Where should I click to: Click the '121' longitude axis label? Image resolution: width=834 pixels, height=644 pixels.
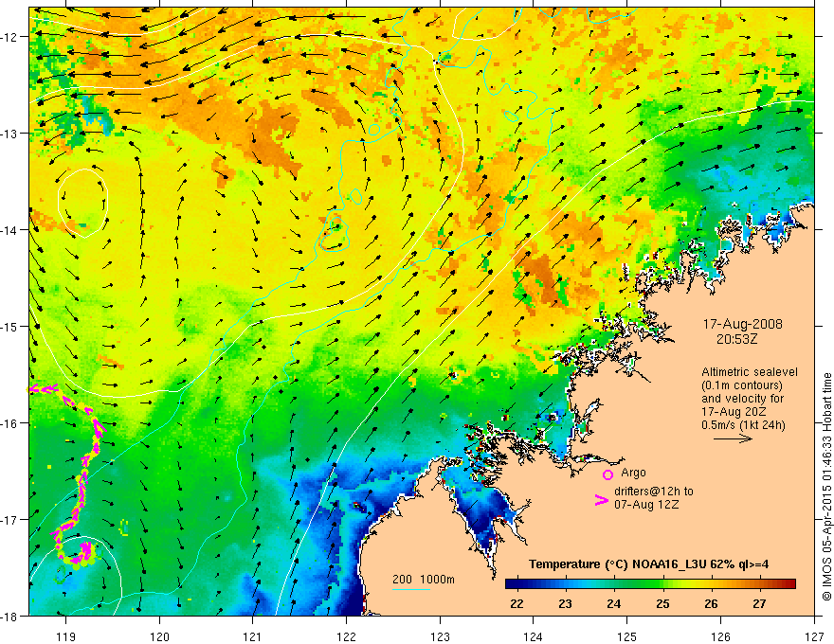coord(253,636)
